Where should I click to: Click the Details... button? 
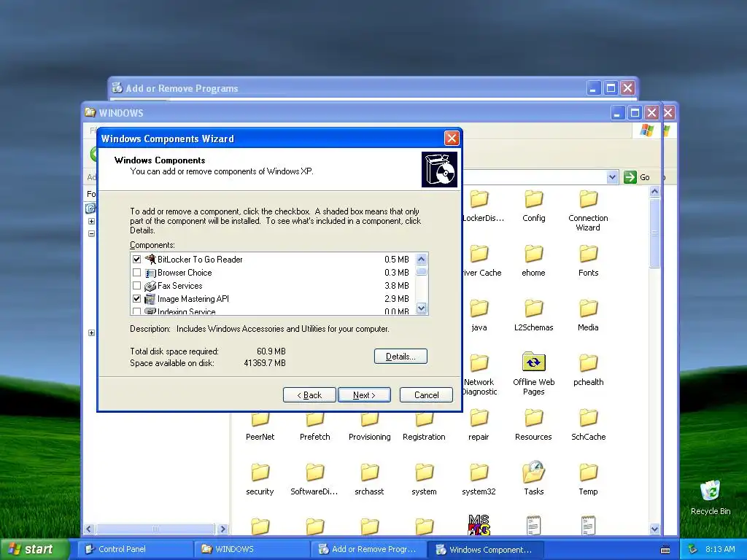400,357
